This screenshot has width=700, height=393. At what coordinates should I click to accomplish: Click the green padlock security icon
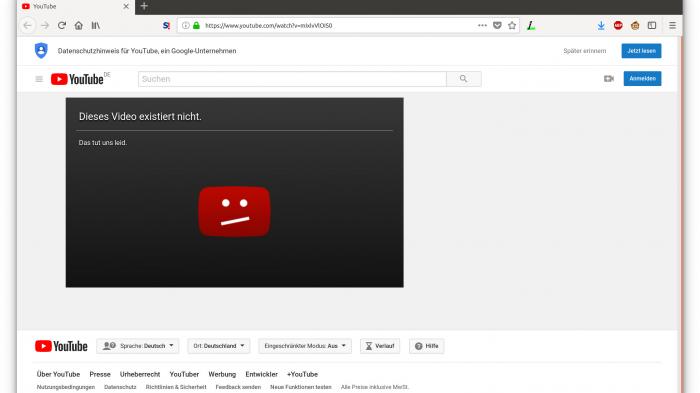click(196, 25)
